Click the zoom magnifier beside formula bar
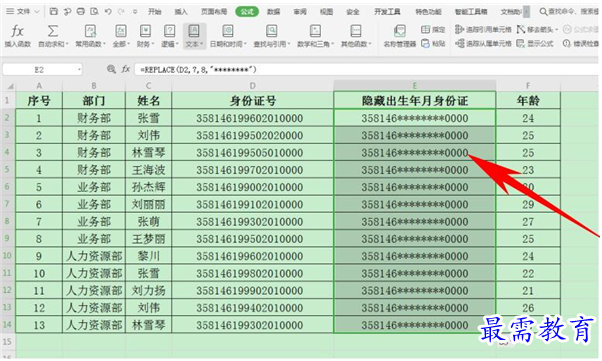This screenshot has height=361, width=602. click(x=111, y=69)
